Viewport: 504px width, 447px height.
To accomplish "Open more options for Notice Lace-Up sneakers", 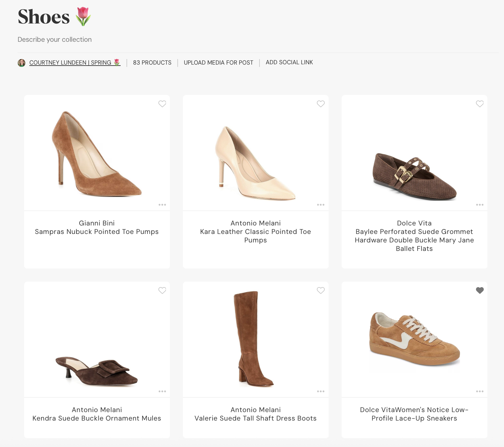I will tap(480, 392).
